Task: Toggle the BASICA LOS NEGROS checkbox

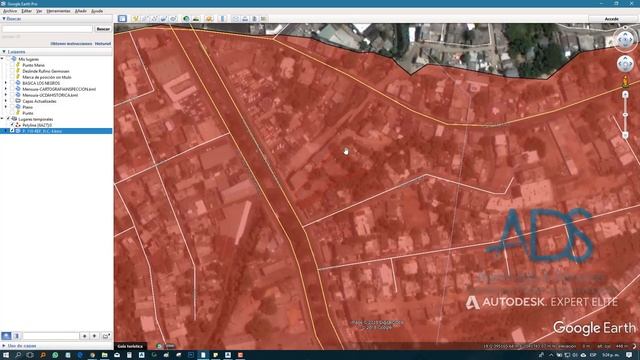Action: tap(12, 83)
